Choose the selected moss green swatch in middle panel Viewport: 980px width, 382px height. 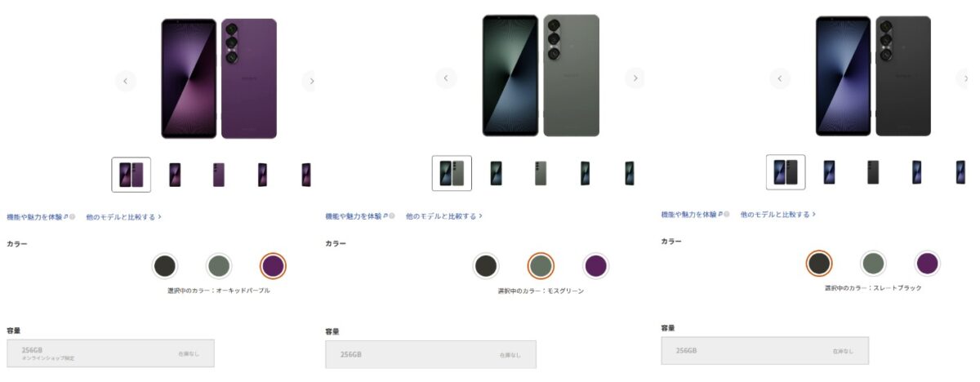pos(540,265)
